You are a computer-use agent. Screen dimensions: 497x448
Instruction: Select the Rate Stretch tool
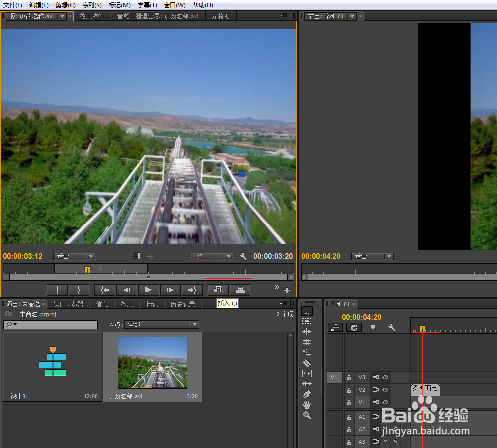point(307,353)
